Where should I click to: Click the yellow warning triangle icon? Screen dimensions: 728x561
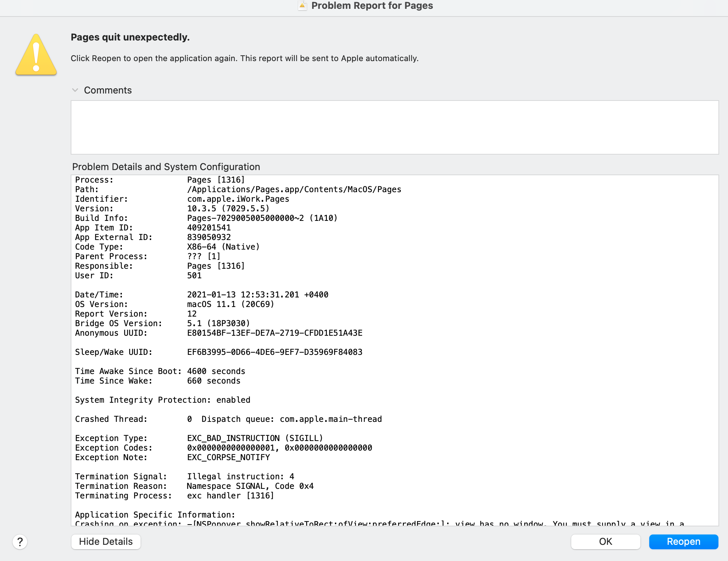pos(36,55)
